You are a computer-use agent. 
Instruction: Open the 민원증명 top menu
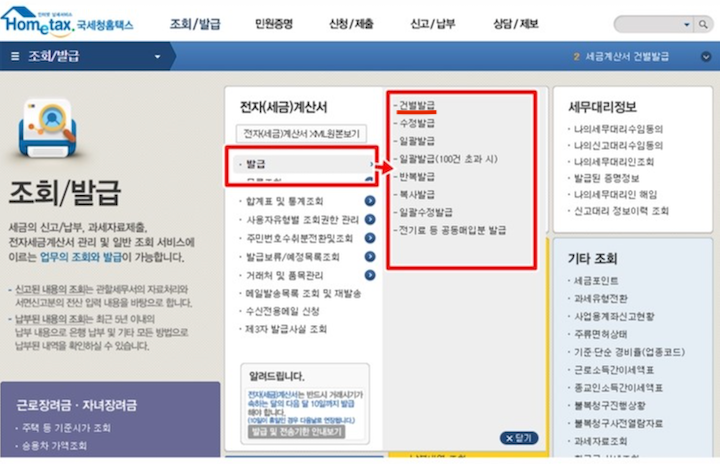pyautogui.click(x=274, y=24)
